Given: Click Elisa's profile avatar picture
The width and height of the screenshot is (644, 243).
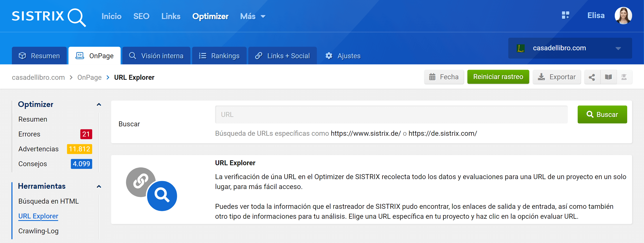Looking at the screenshot, I should tap(623, 16).
